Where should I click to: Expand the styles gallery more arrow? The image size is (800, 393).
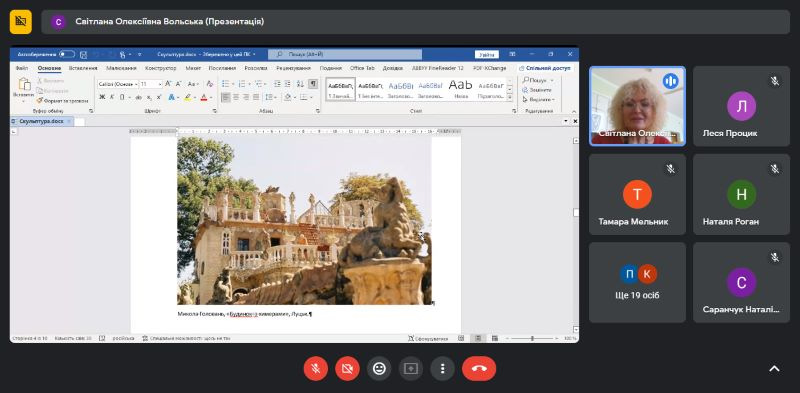pos(509,97)
